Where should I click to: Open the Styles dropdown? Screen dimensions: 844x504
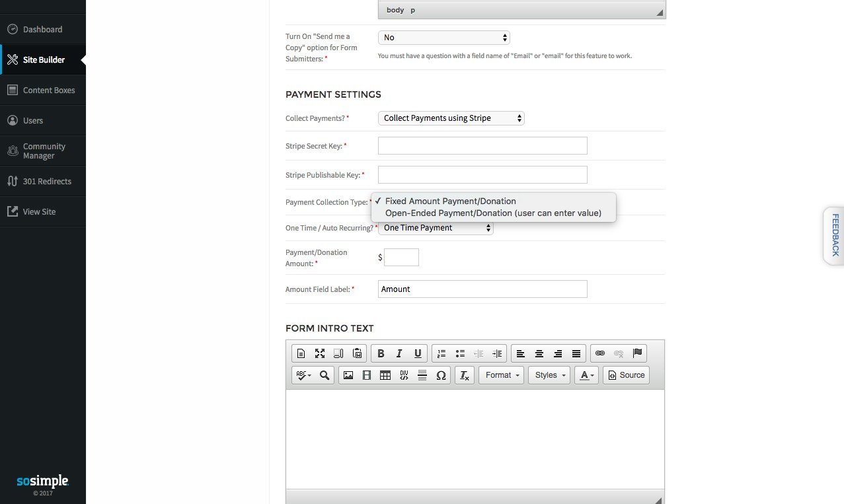pos(549,375)
